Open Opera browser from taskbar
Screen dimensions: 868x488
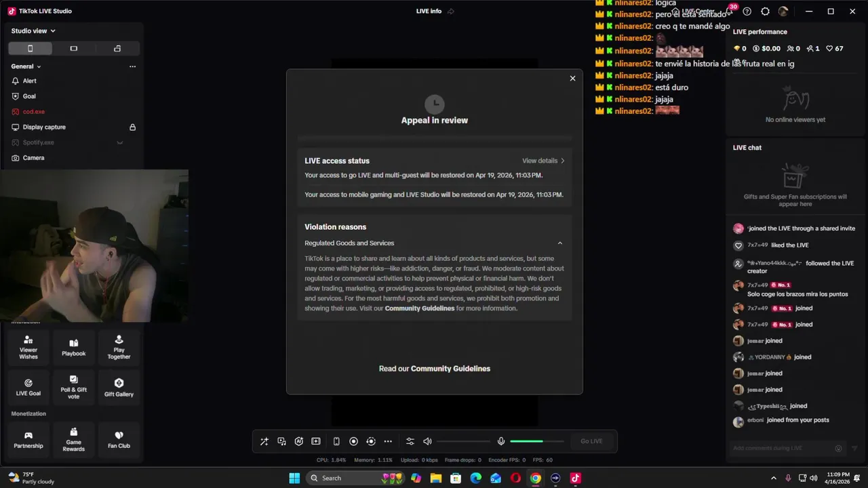point(516,478)
